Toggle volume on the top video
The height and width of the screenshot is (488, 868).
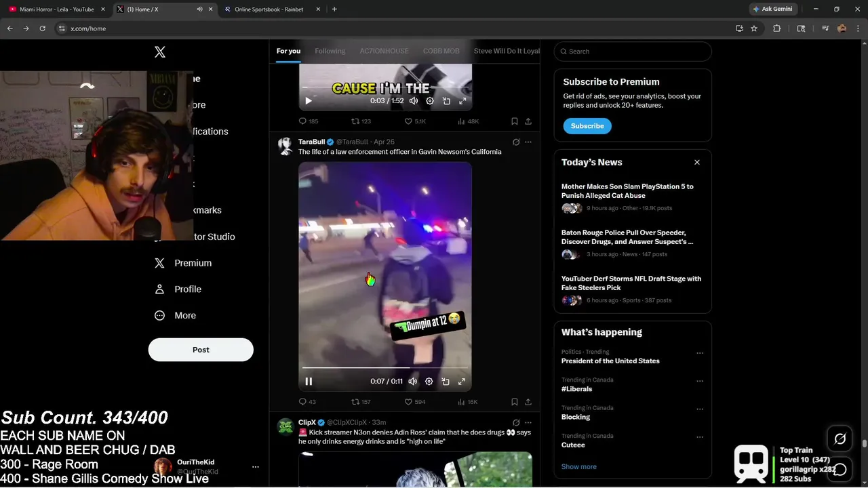pos(413,101)
